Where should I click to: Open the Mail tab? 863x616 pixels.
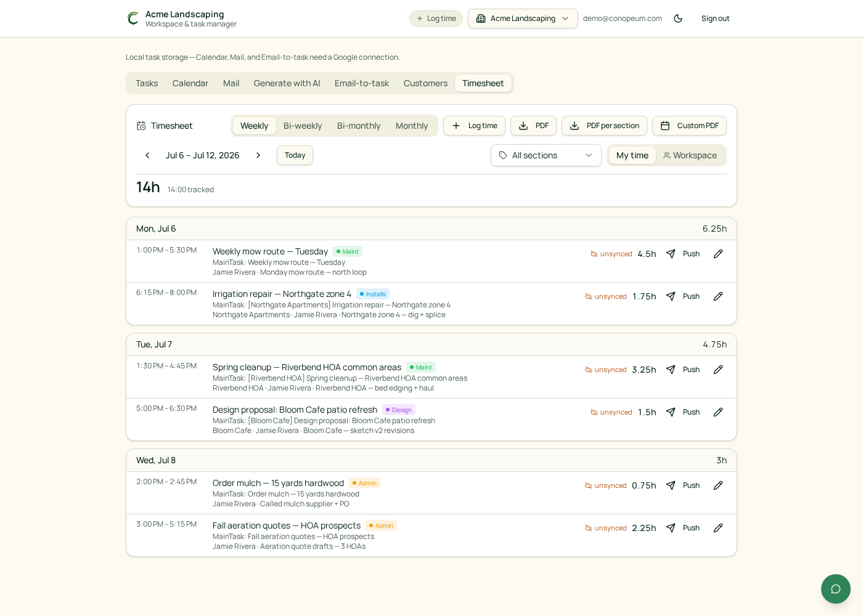pos(231,83)
